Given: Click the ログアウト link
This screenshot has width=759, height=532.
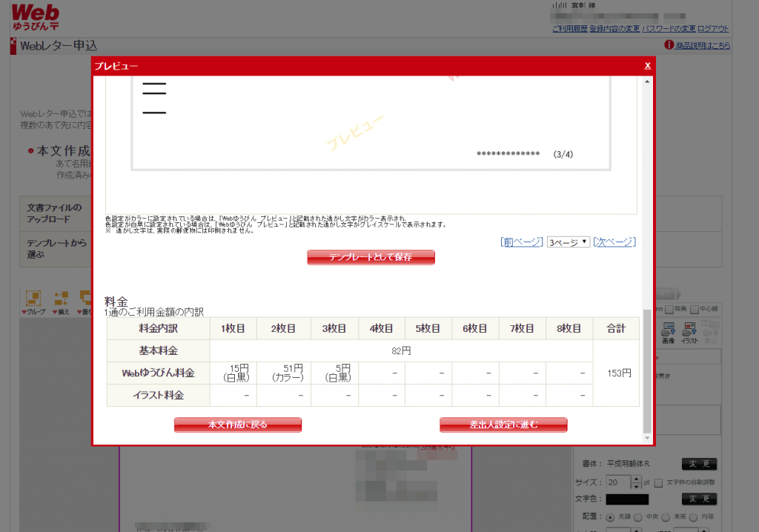Looking at the screenshot, I should (x=713, y=29).
